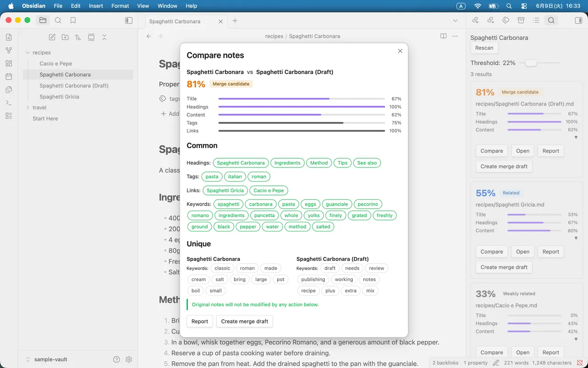Open vault help icon

pos(117,359)
